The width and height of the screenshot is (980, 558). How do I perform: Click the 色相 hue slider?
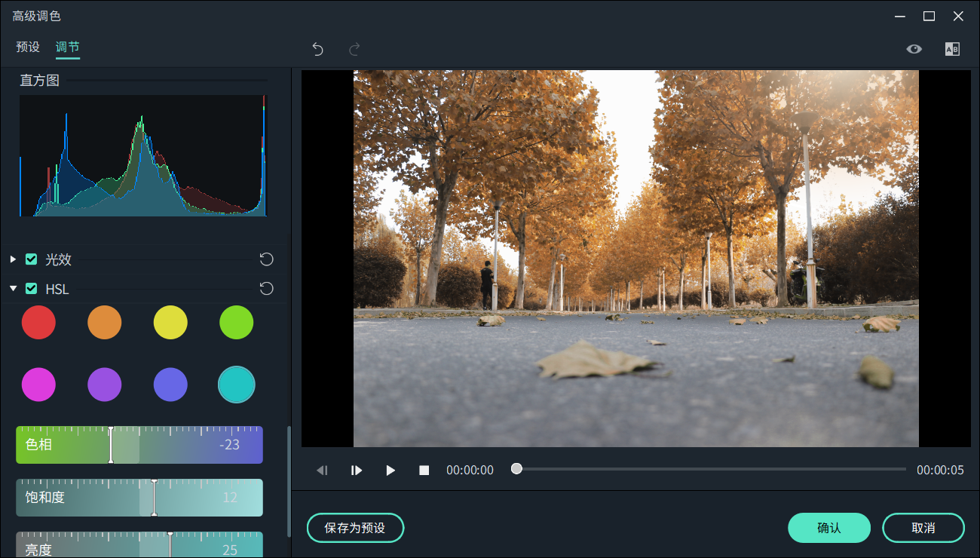point(139,445)
